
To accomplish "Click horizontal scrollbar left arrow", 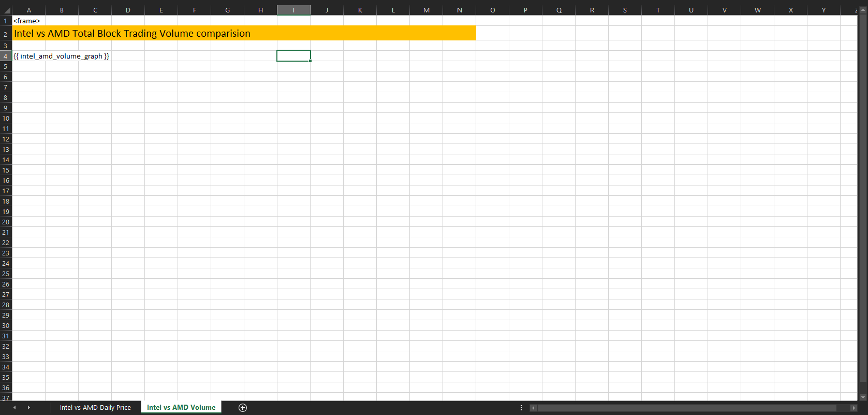I will [x=533, y=408].
